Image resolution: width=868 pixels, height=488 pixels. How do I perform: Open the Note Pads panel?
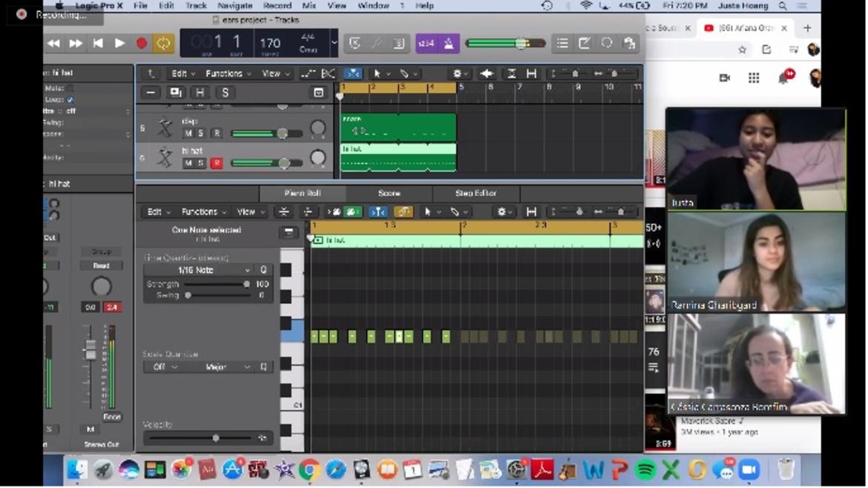tap(585, 43)
